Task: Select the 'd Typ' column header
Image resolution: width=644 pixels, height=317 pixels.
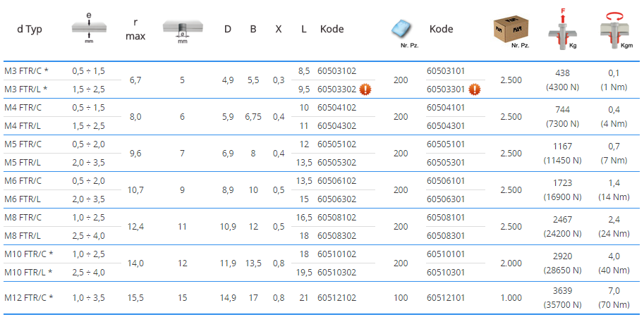Action: [x=31, y=29]
